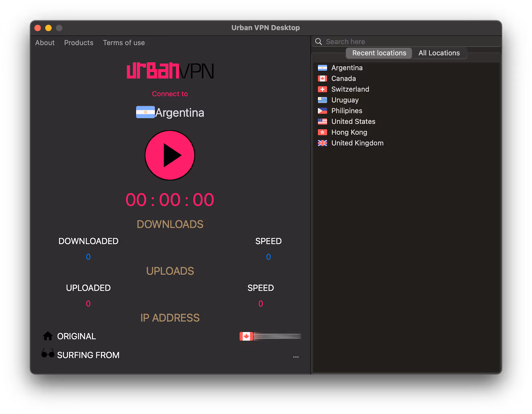Viewport: 532px width, 414px height.
Task: Click the Canada flag icon in list
Action: (323, 79)
